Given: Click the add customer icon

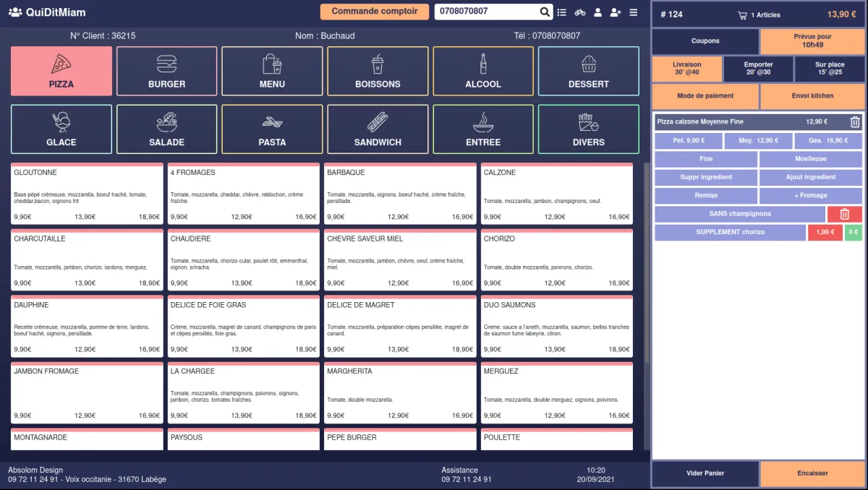Looking at the screenshot, I should (616, 12).
